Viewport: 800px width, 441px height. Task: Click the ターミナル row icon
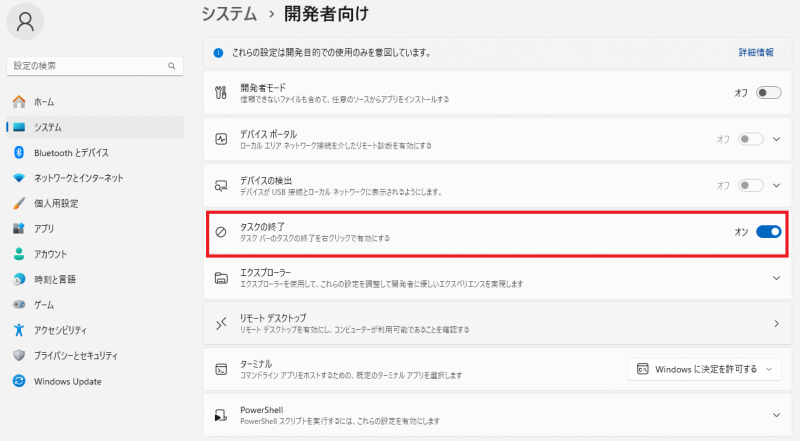[222, 369]
